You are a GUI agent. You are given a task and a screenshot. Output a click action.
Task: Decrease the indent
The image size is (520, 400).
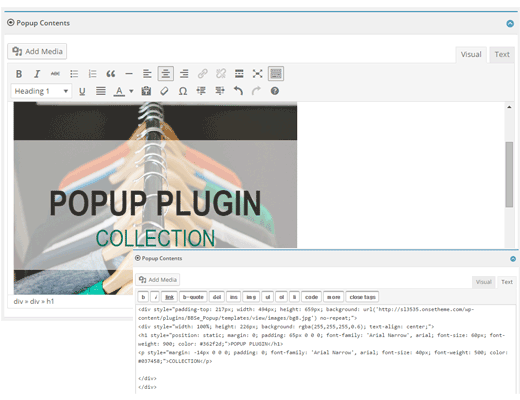[201, 91]
